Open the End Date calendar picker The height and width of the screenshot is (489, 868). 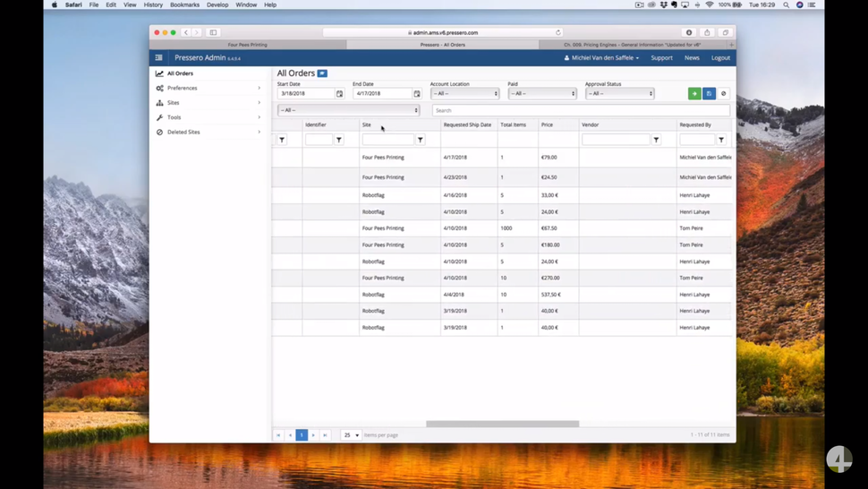point(417,94)
